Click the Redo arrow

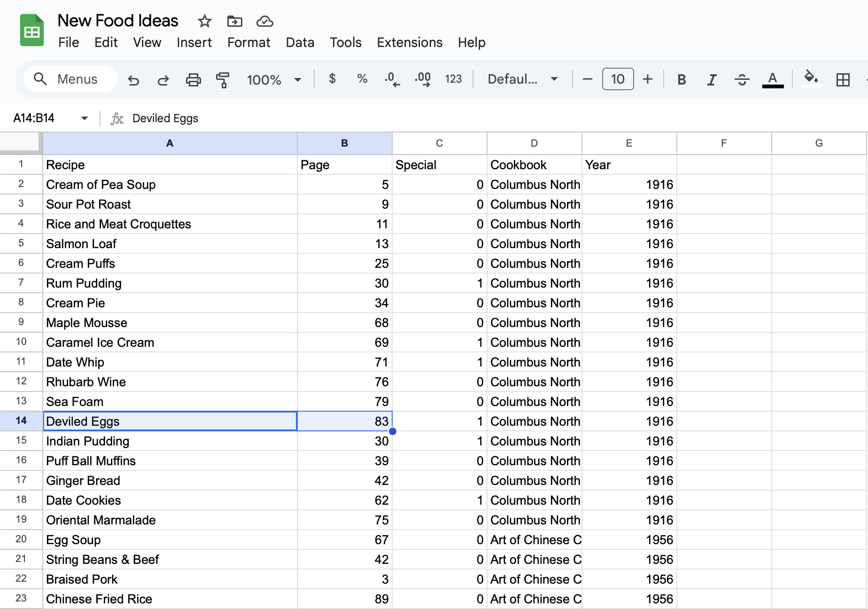coord(163,79)
